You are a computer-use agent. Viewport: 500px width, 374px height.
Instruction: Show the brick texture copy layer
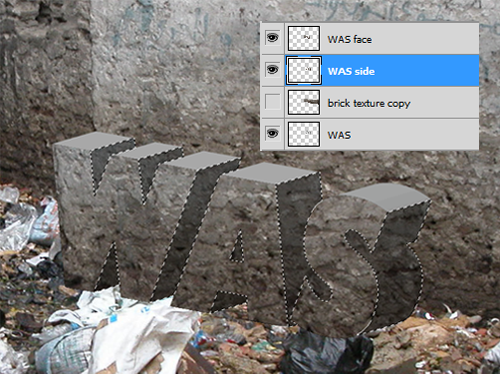(x=272, y=102)
